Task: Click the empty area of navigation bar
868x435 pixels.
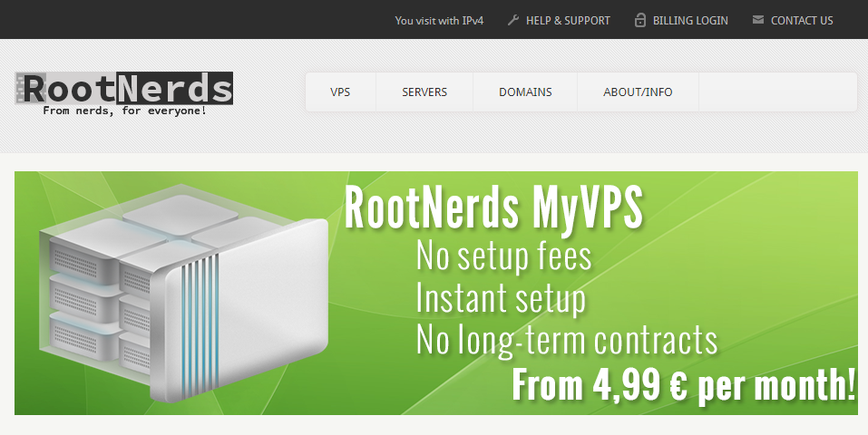Action: pos(778,92)
